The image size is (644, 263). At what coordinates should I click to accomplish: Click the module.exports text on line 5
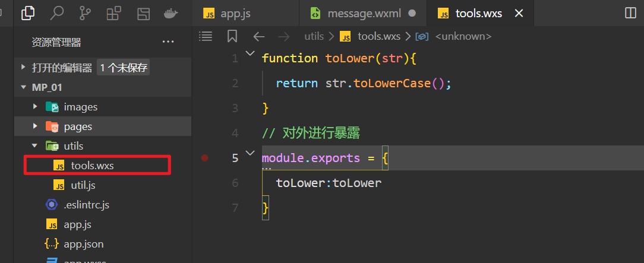[x=311, y=158]
